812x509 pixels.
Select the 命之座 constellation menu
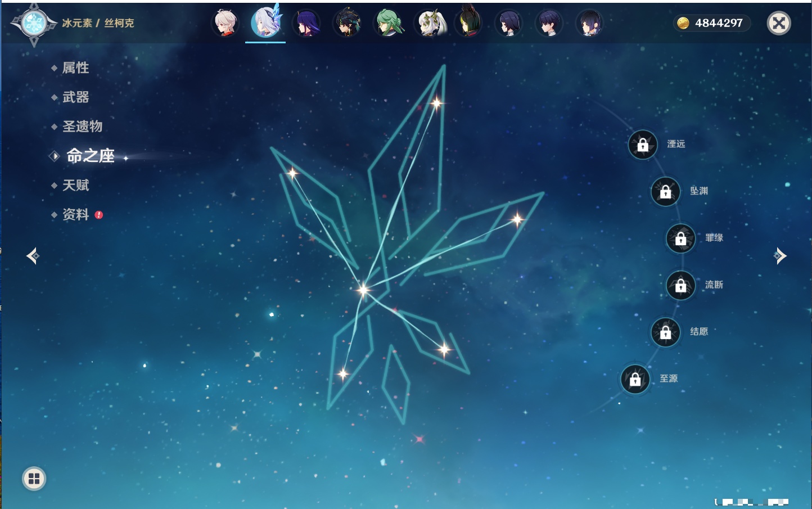[90, 156]
